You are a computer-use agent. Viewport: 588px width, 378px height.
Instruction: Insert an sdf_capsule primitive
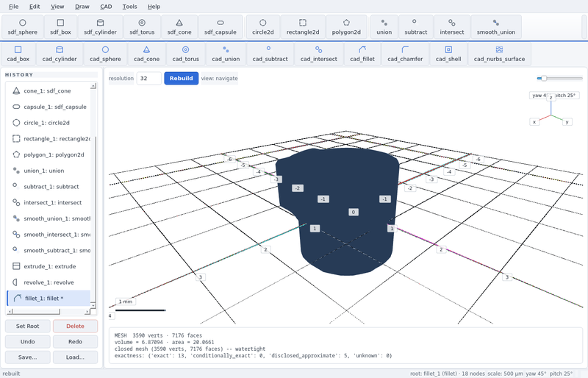(x=220, y=27)
